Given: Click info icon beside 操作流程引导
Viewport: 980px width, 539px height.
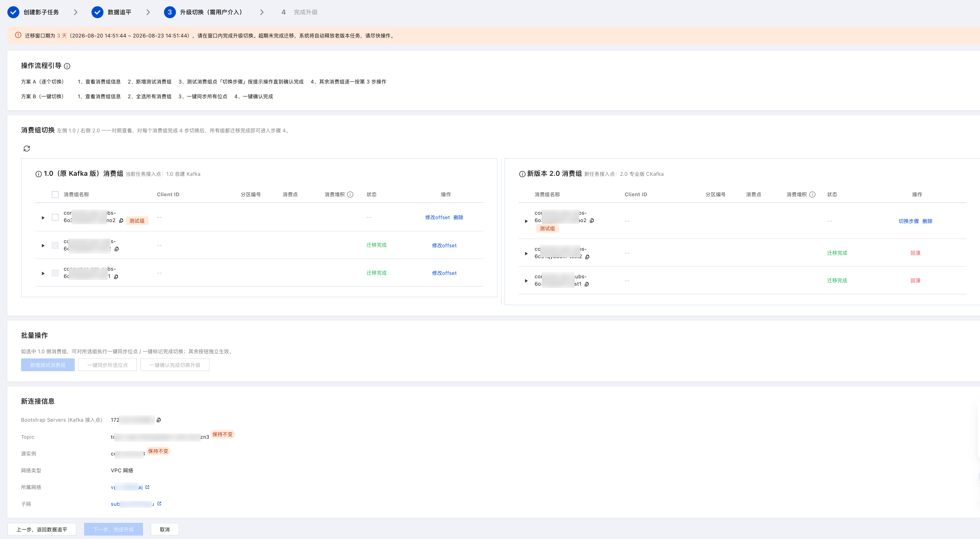Looking at the screenshot, I should pyautogui.click(x=67, y=66).
